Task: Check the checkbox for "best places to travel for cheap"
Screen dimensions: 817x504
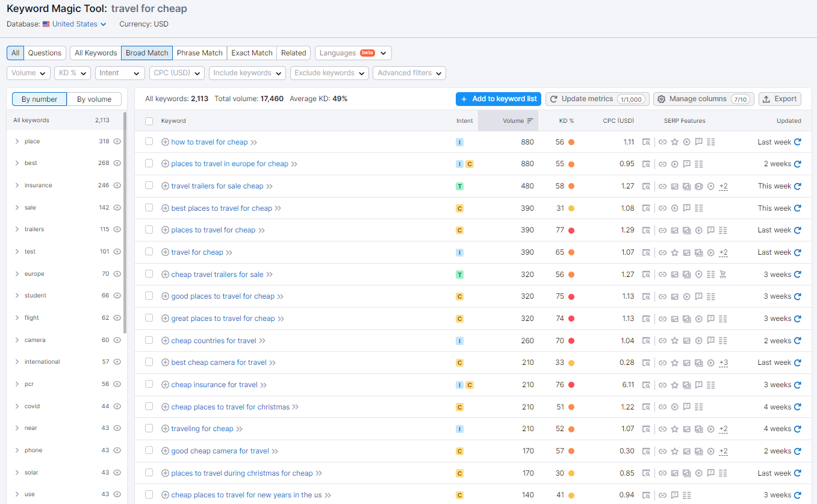Action: (x=149, y=208)
